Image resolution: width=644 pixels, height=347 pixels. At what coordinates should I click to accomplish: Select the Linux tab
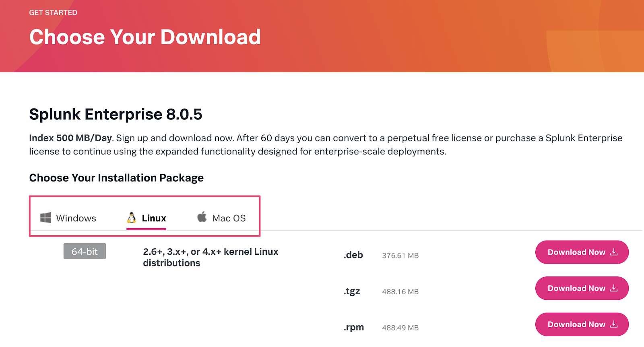tap(146, 218)
